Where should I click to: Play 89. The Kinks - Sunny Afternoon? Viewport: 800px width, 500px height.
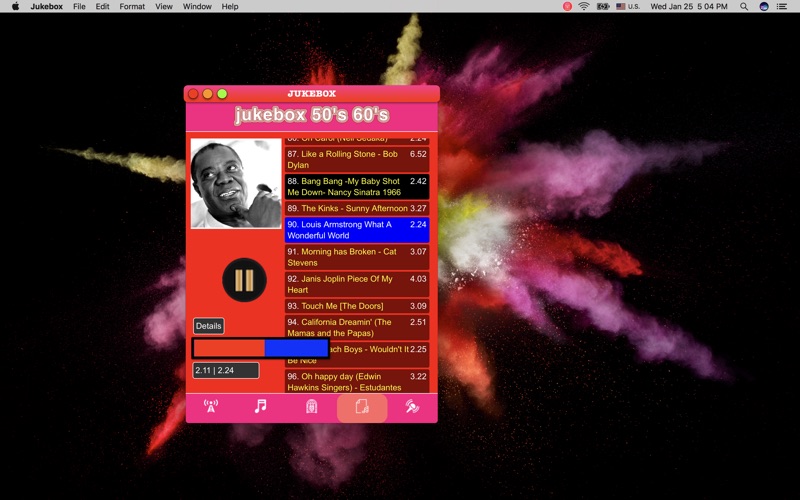coord(357,208)
